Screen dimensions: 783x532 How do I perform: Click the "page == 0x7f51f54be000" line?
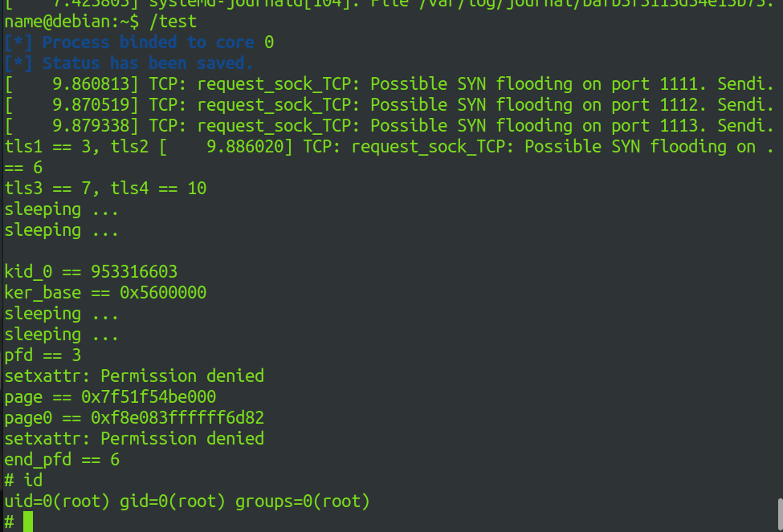pyautogui.click(x=110, y=397)
